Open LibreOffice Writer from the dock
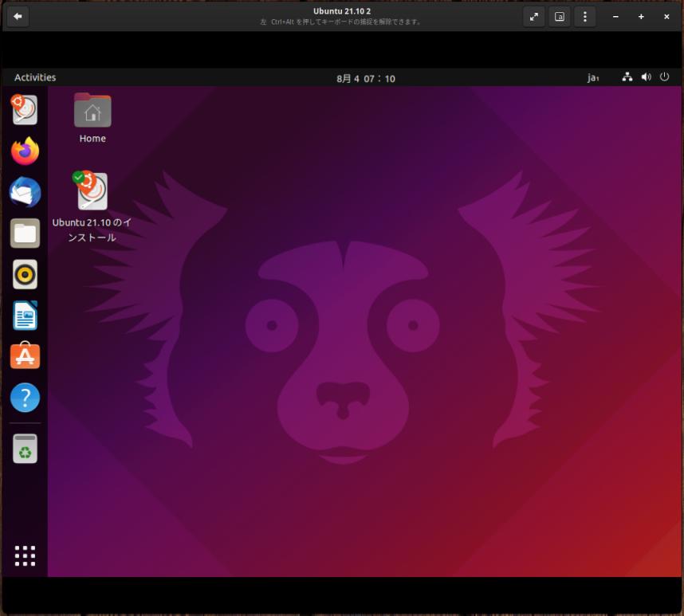The height and width of the screenshot is (616, 684). point(25,316)
